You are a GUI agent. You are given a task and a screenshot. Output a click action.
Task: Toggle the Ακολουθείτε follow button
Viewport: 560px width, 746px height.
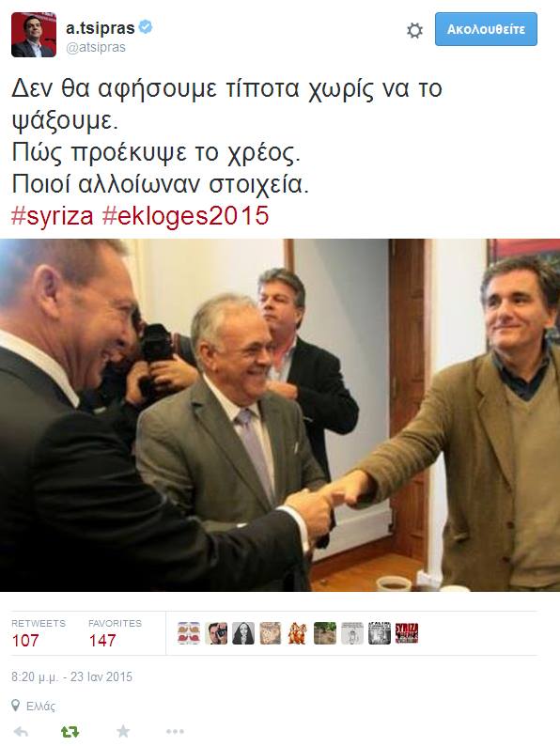coord(486,29)
